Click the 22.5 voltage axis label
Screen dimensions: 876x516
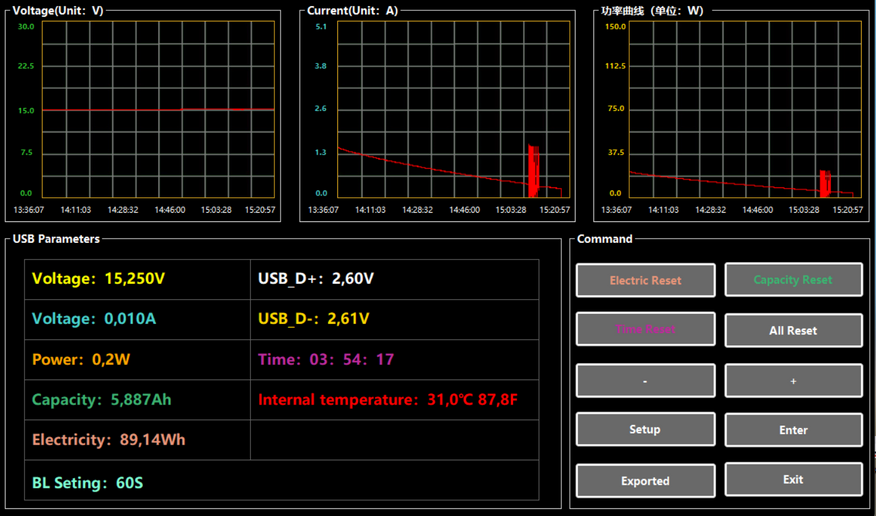[x=27, y=66]
